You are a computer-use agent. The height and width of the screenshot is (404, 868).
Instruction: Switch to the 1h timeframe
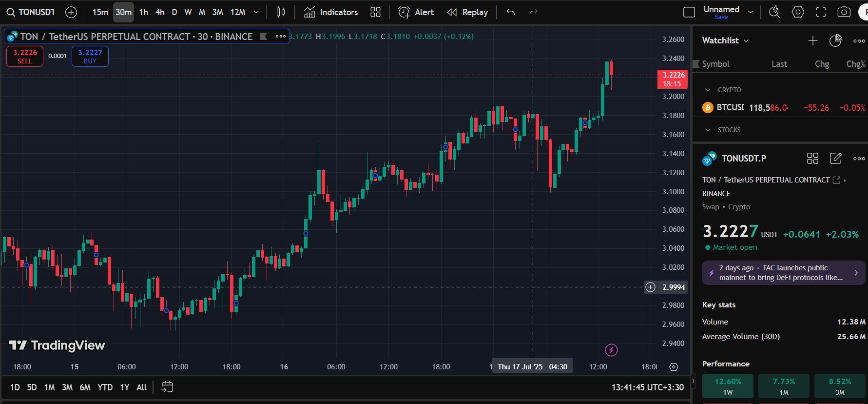[x=143, y=12]
